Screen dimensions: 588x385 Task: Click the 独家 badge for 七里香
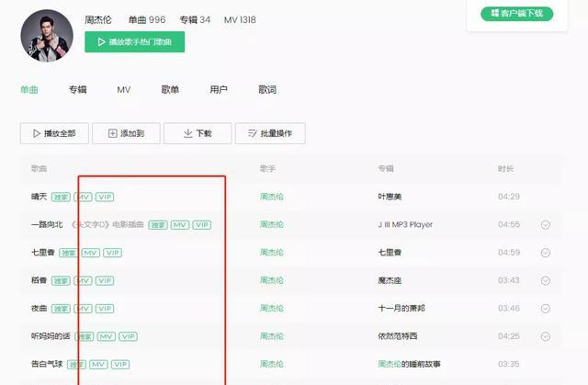69,253
